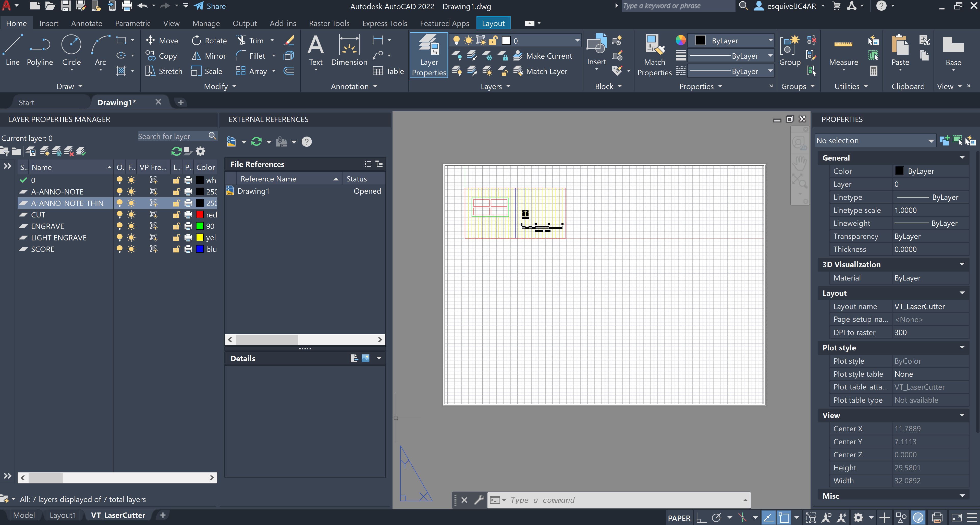The image size is (980, 525).
Task: Open Layer Properties panel
Action: click(x=429, y=55)
